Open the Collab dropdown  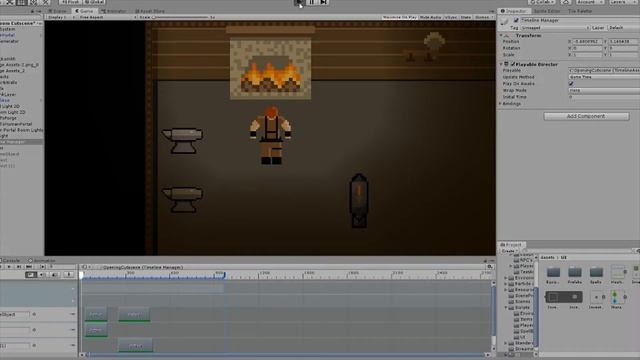point(541,2)
